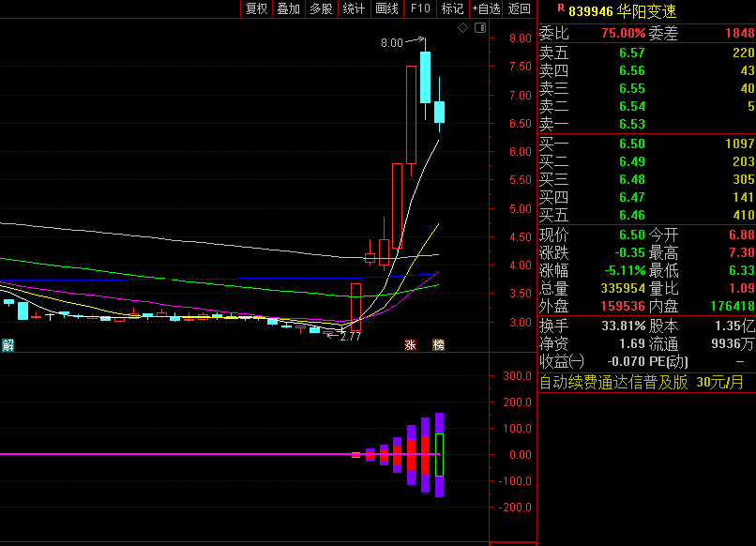Click the 量比 value 1.09
756x546 pixels.
[742, 288]
